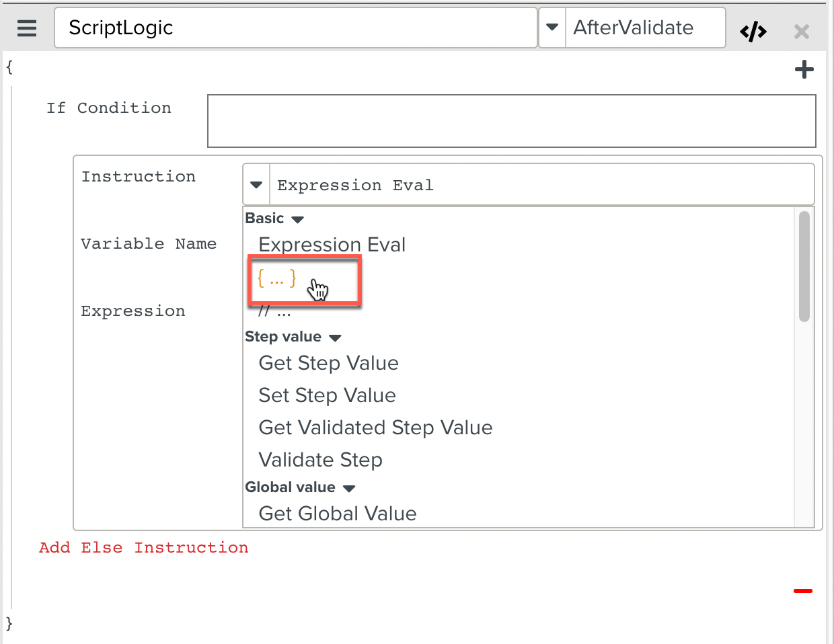Image resolution: width=834 pixels, height=644 pixels.
Task: Click the gray X close icon
Action: (x=801, y=32)
